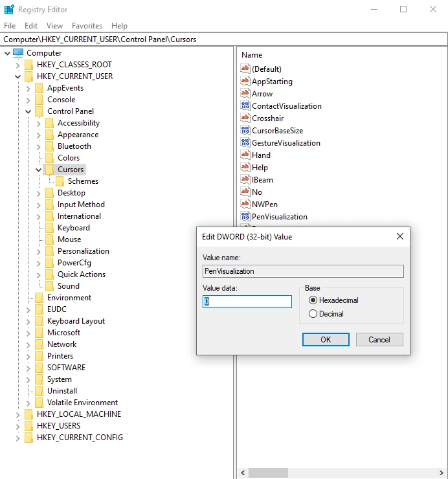Click the horizontal scrollbar thumb in values pane
This screenshot has height=479, width=448.
[268, 473]
